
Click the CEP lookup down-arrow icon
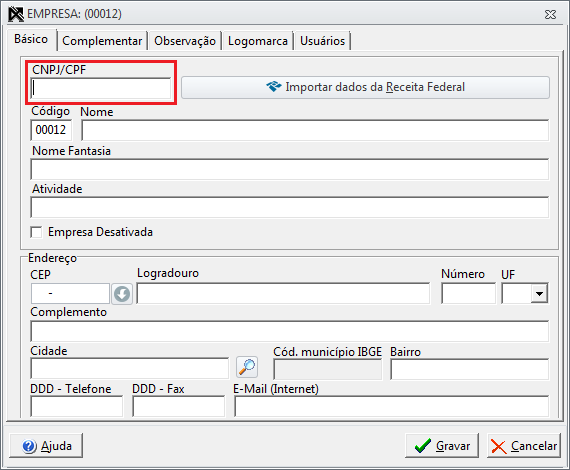pos(122,294)
